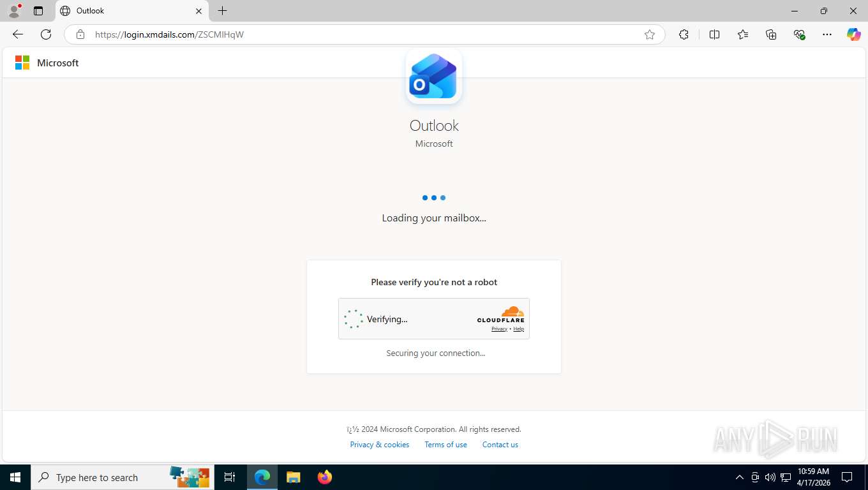Image resolution: width=868 pixels, height=490 pixels.
Task: Open Cloudflare Help link
Action: click(x=518, y=329)
